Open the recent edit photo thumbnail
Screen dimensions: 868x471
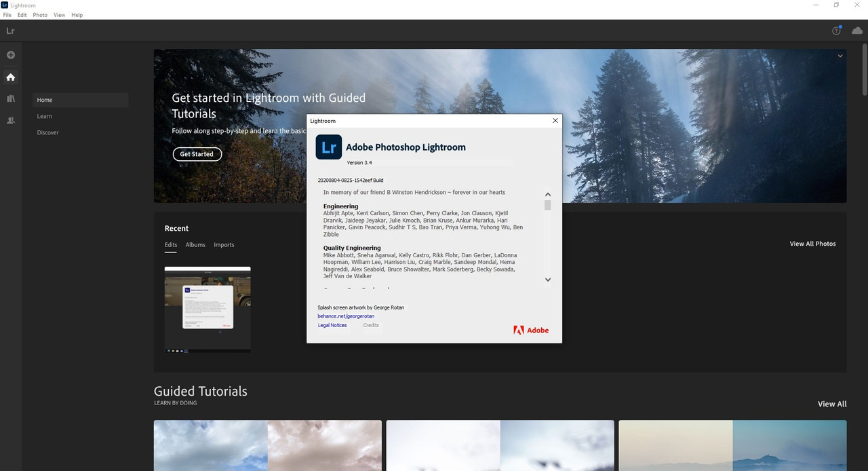pyautogui.click(x=208, y=309)
